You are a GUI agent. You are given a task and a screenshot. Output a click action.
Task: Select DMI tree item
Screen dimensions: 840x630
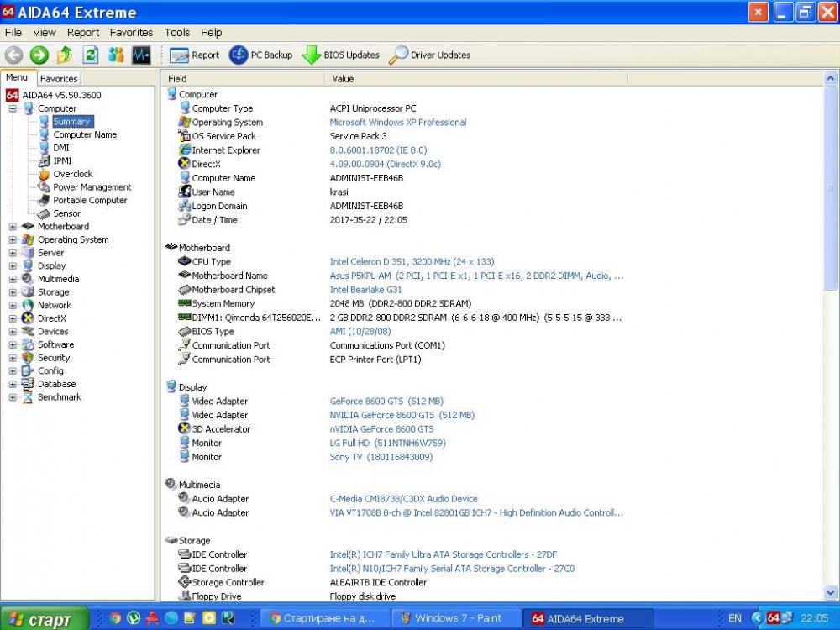click(x=61, y=148)
